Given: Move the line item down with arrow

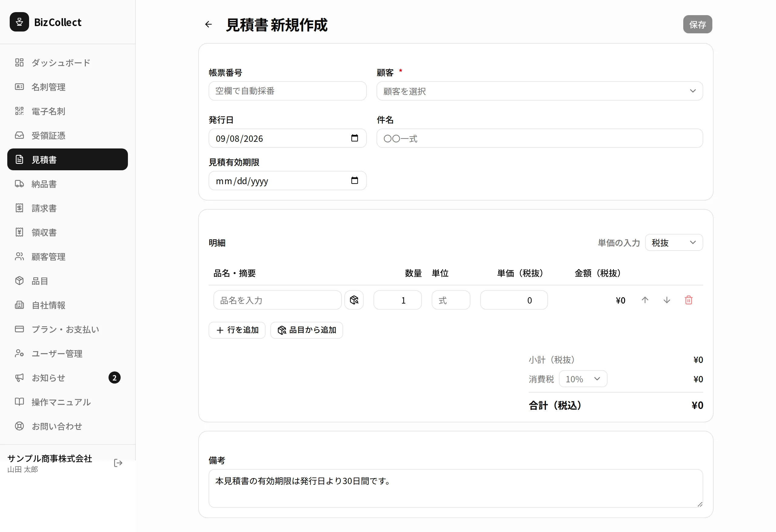Looking at the screenshot, I should coord(667,300).
